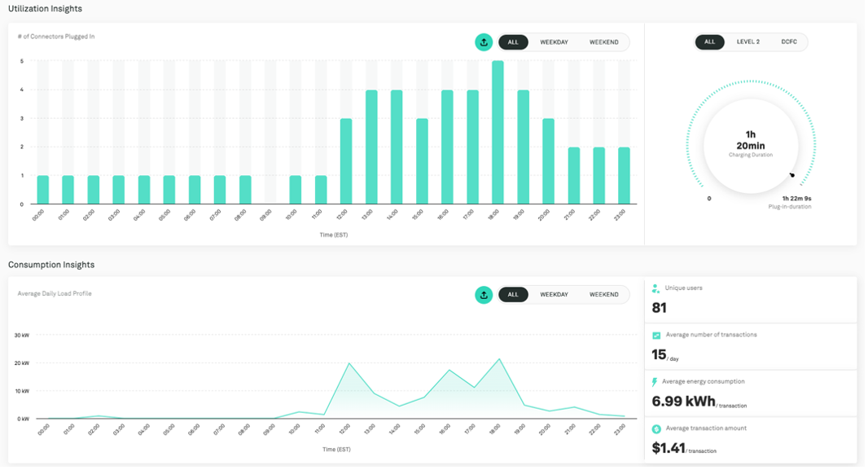
Task: Export the Utilization Insights chart
Action: [x=484, y=42]
